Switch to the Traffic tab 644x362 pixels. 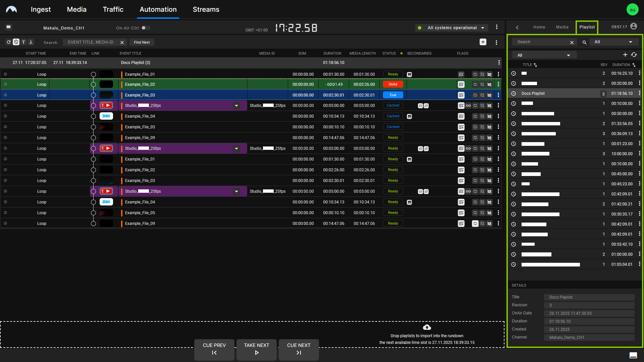pos(113,9)
